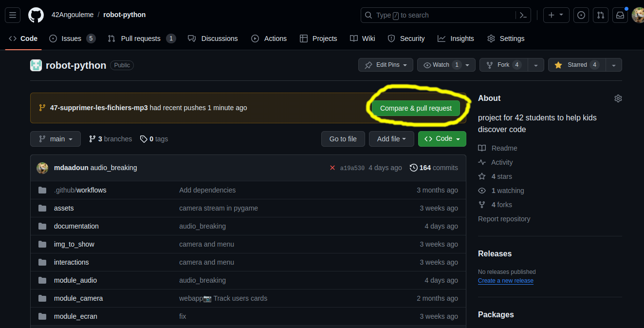Image resolution: width=644 pixels, height=328 pixels.
Task: Open the Watch notifications dropdown
Action: (x=446, y=65)
